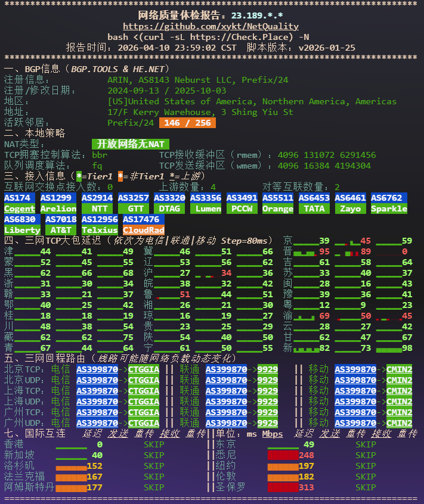Select the Sparkle provider label

[x=389, y=209]
